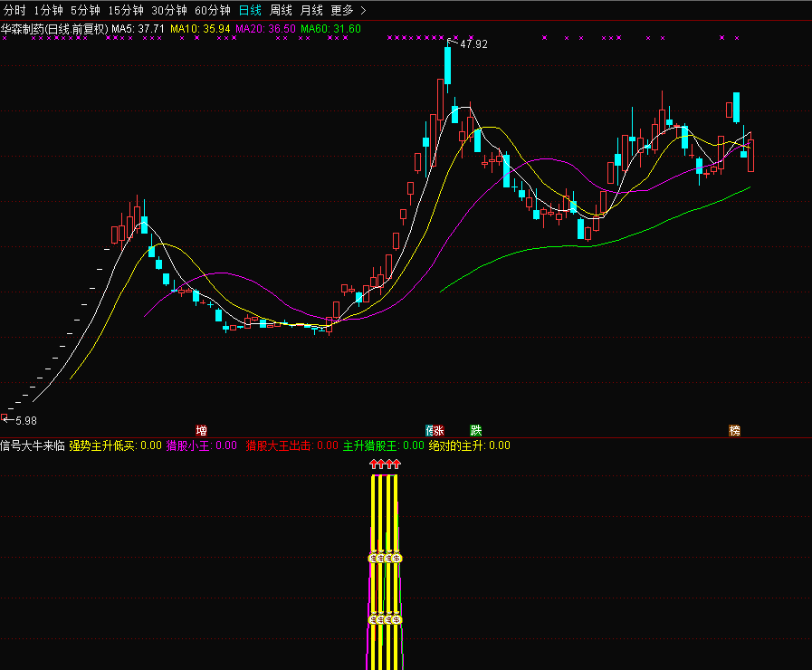Screen dimensions: 812x670
Task: Click the 绝对的主升 indicator value
Action: (x=469, y=445)
